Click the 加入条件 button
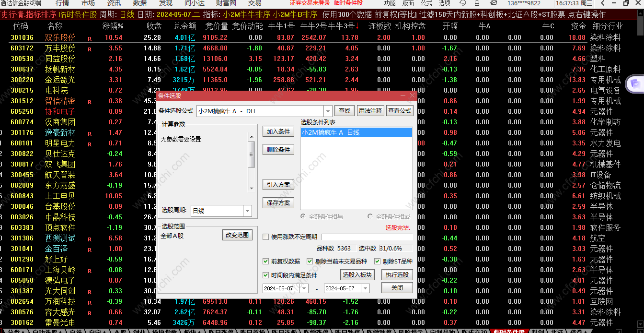 (278, 131)
